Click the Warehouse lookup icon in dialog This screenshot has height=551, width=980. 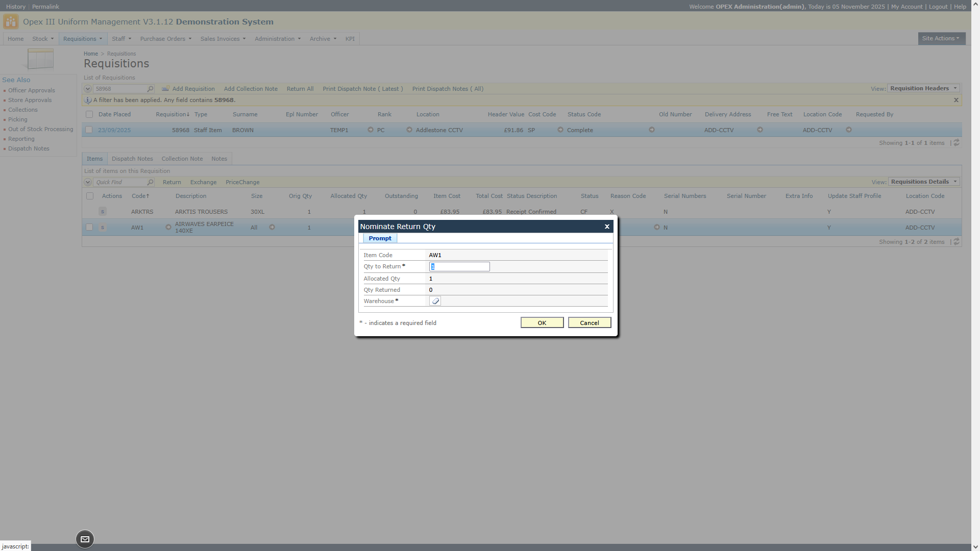point(435,301)
